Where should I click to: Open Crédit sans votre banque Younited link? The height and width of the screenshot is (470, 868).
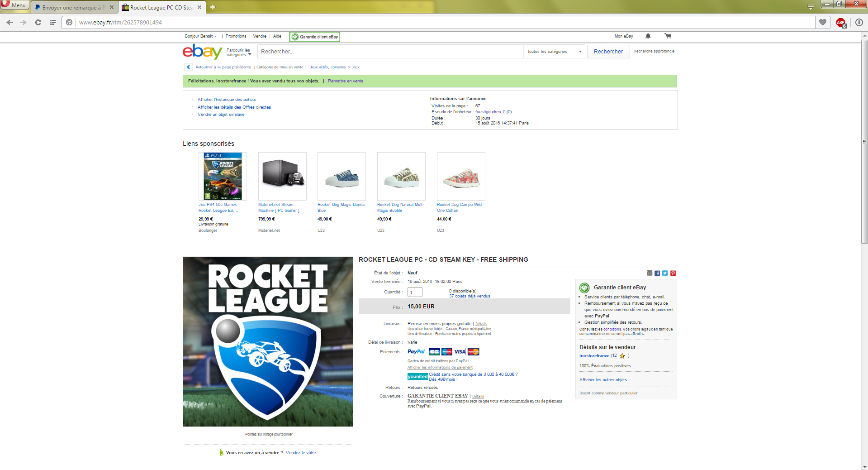pyautogui.click(x=473, y=377)
